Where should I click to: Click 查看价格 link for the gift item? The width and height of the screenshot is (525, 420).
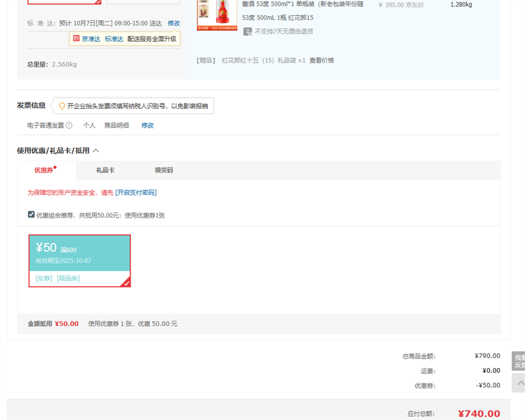pos(322,60)
